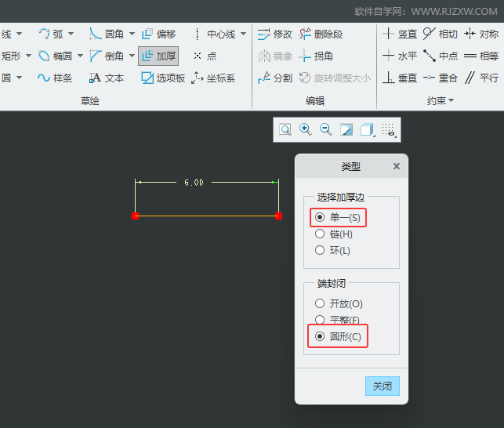The height and width of the screenshot is (428, 504).
Task: Select the Text (文本) tool
Action: pos(107,78)
